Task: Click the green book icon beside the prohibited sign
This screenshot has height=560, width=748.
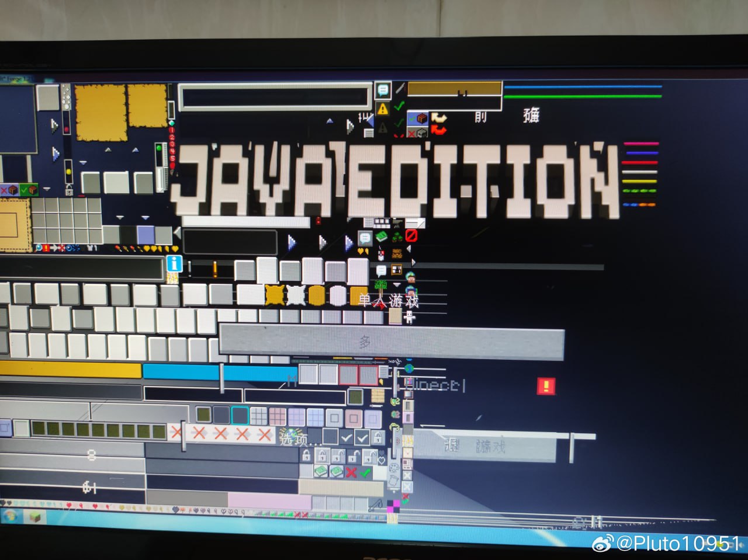Action: click(382, 236)
